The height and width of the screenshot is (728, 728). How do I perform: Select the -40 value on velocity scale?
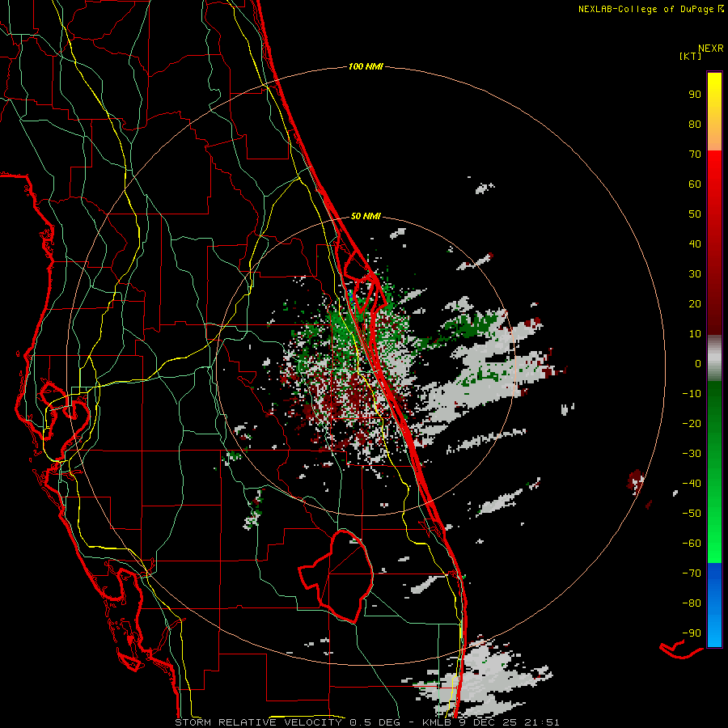tap(692, 484)
